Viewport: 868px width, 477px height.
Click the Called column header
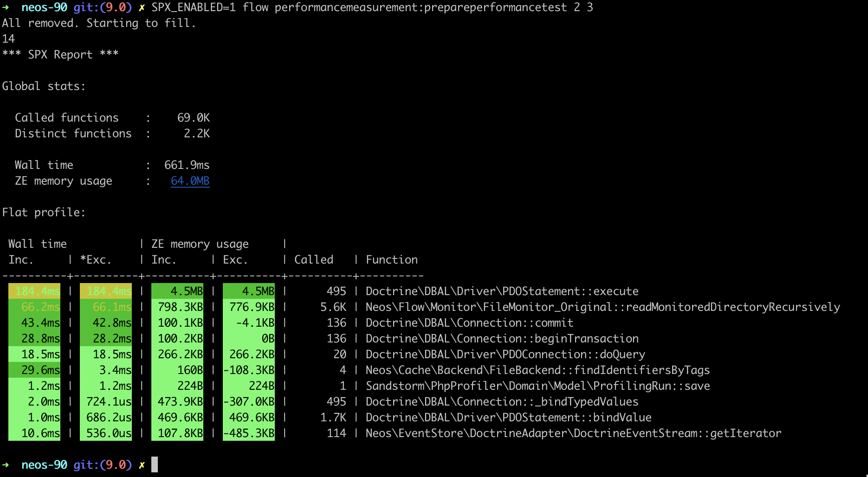[314, 259]
